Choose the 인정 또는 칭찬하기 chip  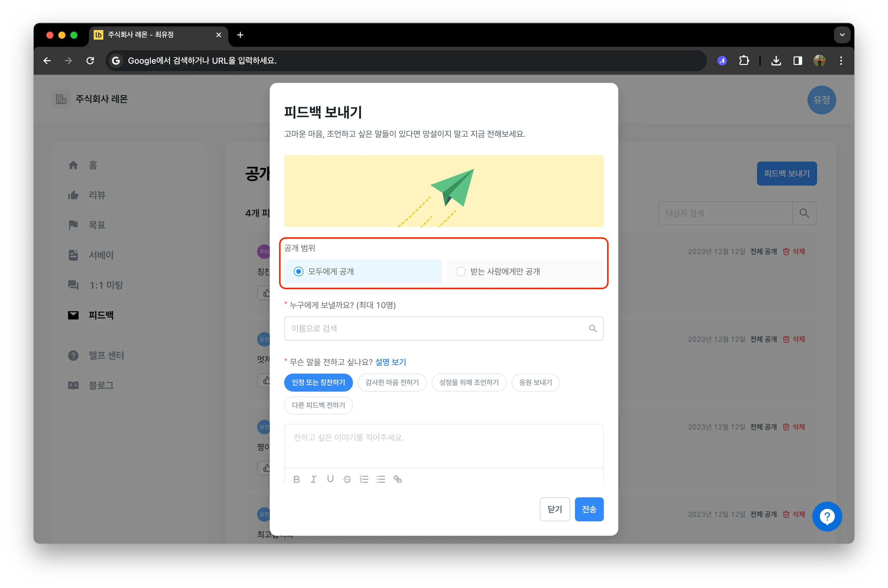(318, 383)
